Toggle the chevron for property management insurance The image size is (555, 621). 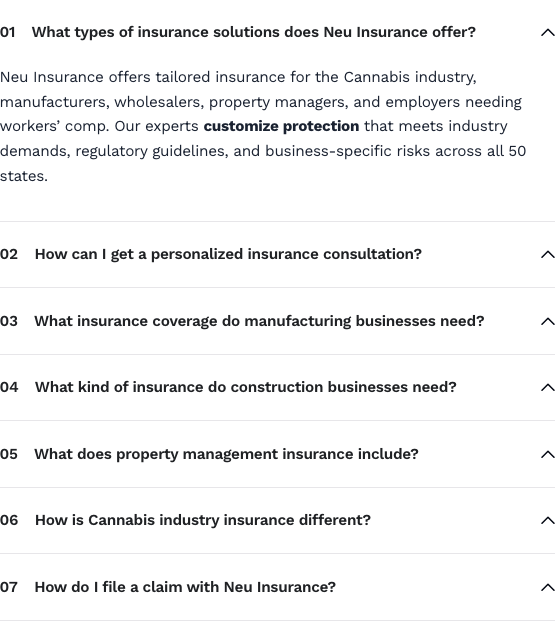point(547,454)
